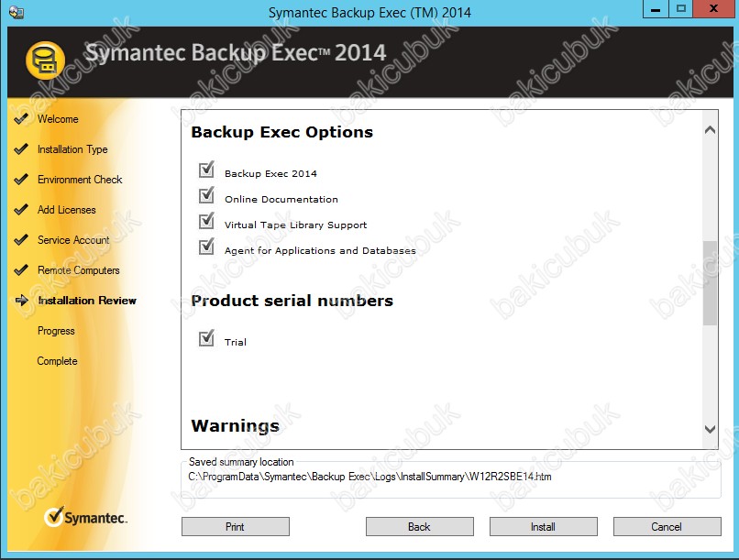
Task: Click the summary pane scrollbar thumb
Action: tap(710, 282)
